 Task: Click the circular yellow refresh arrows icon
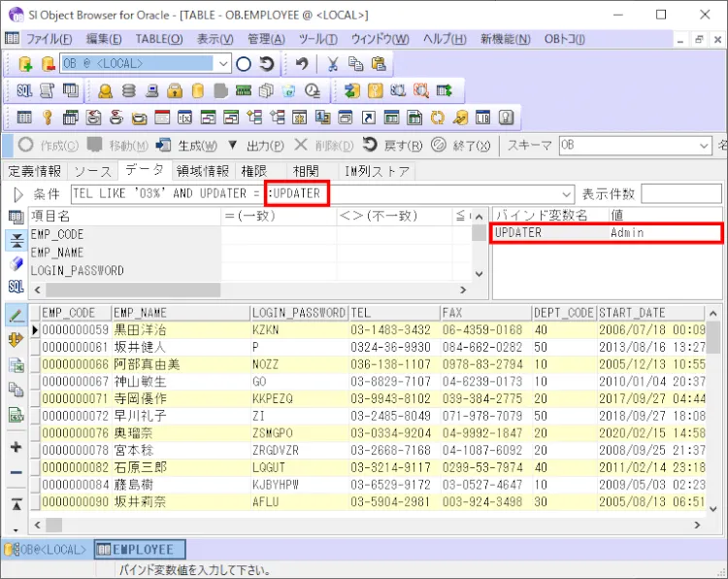pos(437,118)
